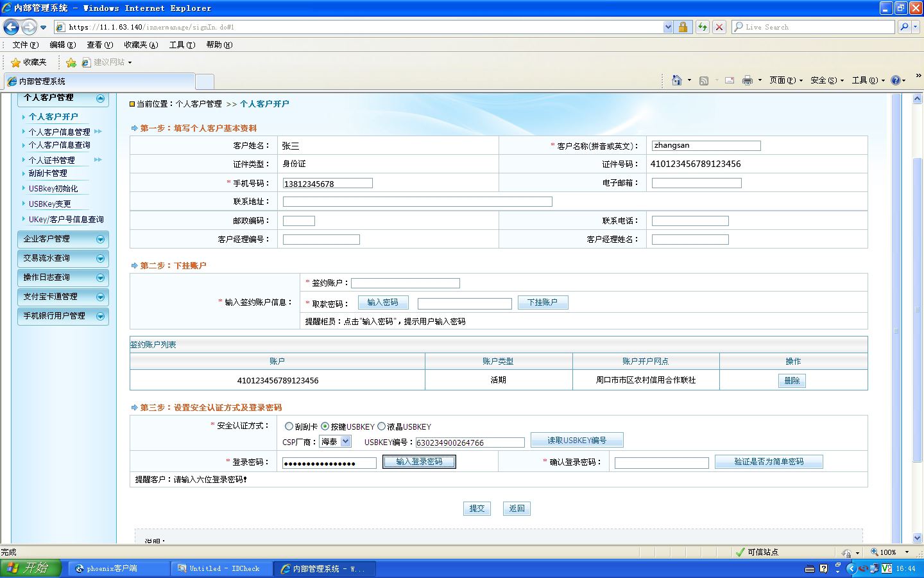Viewport: 924px width, 578px height.
Task: Click the 读取USBKEY编号 button
Action: 577,441
